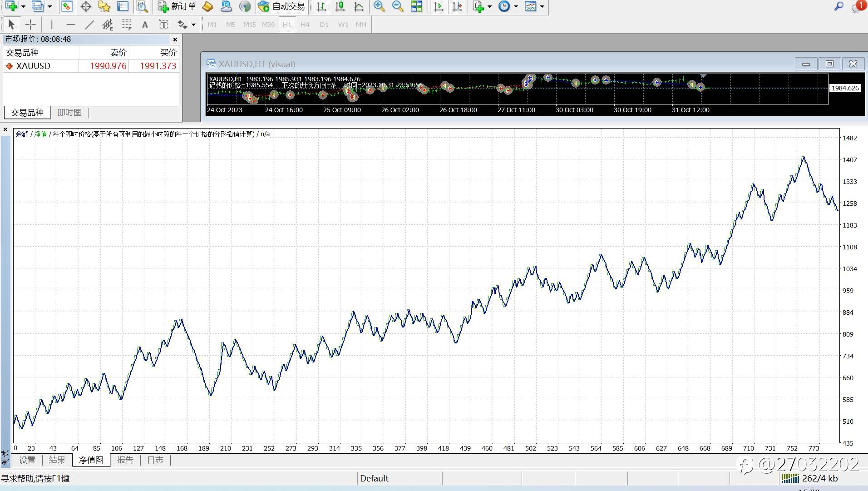Expand the Templates dropdown arrow
868x491 pixels.
(x=542, y=6)
